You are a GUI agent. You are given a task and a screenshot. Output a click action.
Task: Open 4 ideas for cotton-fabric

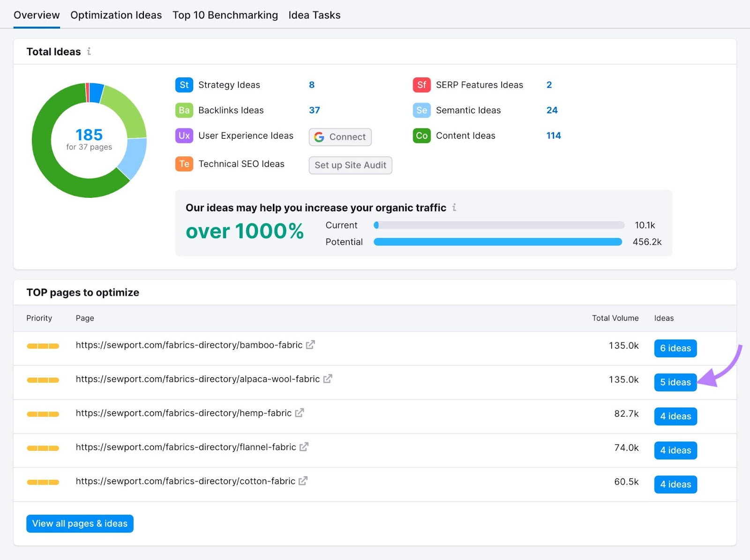pos(675,485)
